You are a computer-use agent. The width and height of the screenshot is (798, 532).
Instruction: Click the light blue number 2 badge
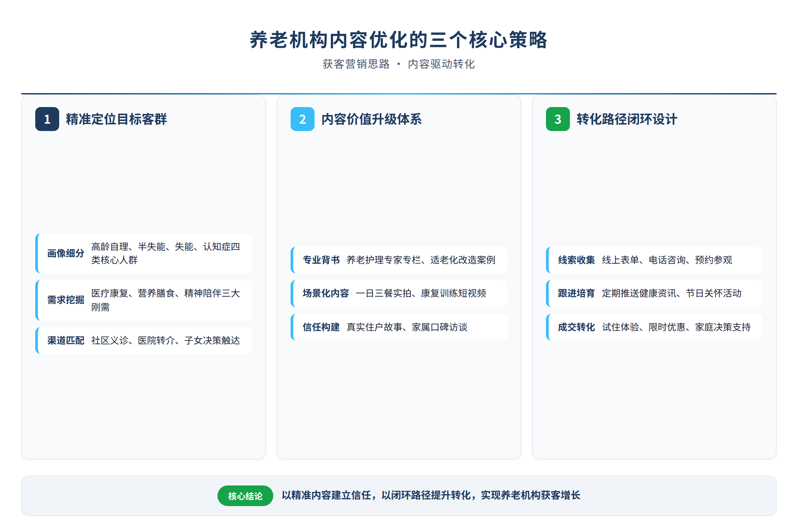pyautogui.click(x=302, y=119)
